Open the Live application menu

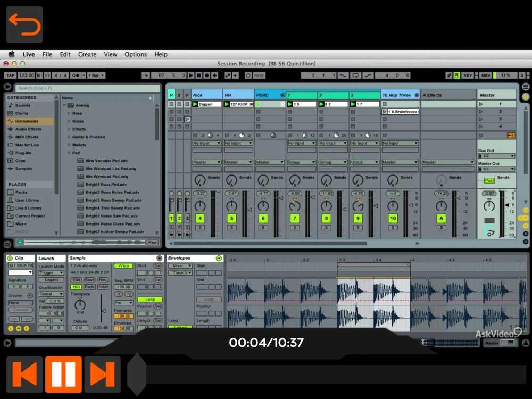tap(29, 54)
